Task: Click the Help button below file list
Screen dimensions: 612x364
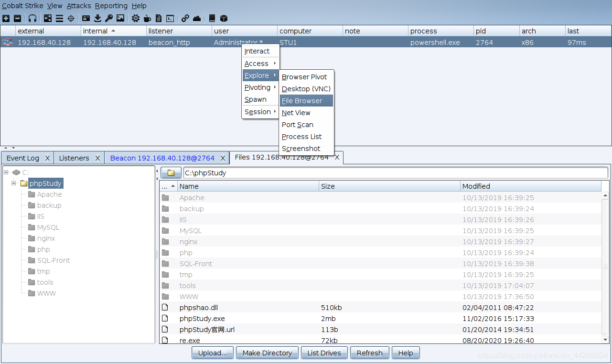Action: [406, 353]
